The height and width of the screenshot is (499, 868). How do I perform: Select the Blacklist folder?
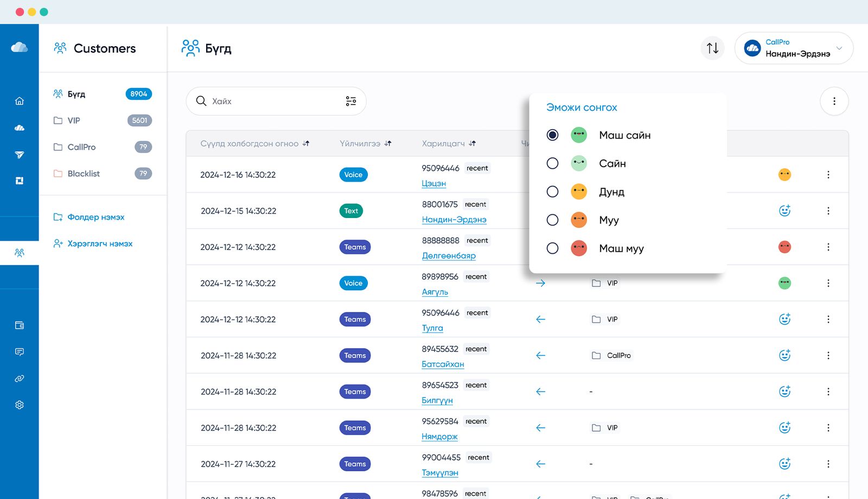pos(84,174)
